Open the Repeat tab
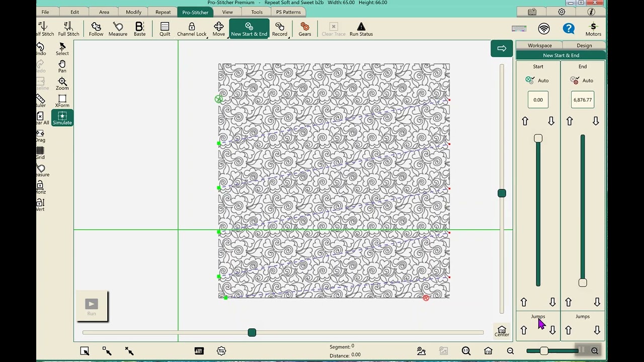 coord(163,12)
